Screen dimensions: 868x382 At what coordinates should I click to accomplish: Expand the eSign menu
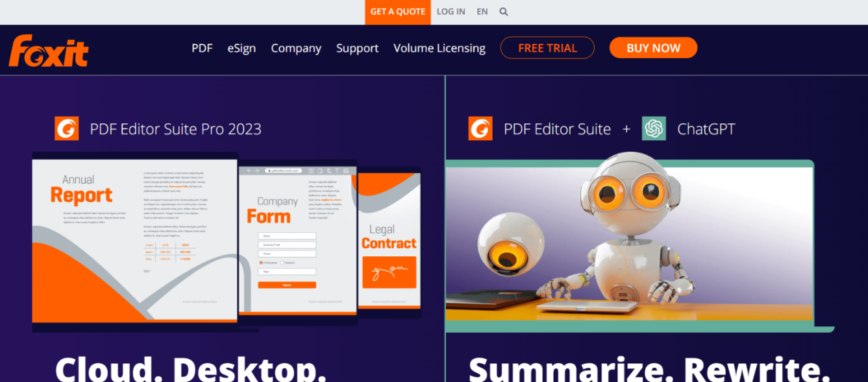pos(242,48)
